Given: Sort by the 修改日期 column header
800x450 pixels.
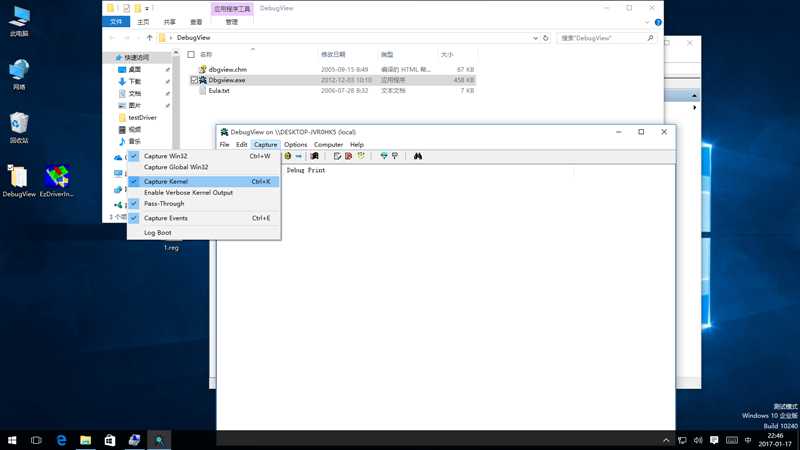Looking at the screenshot, I should [333, 55].
